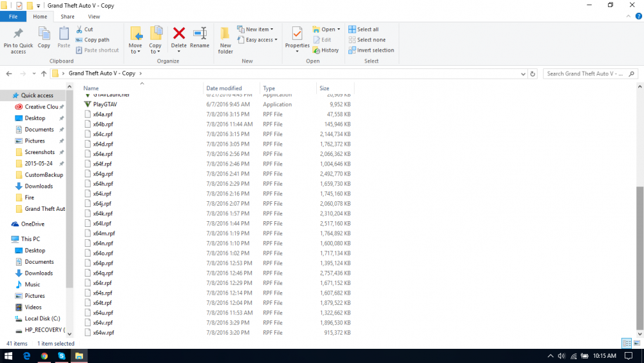Image resolution: width=644 pixels, height=363 pixels.
Task: Click Select none
Action: (367, 40)
